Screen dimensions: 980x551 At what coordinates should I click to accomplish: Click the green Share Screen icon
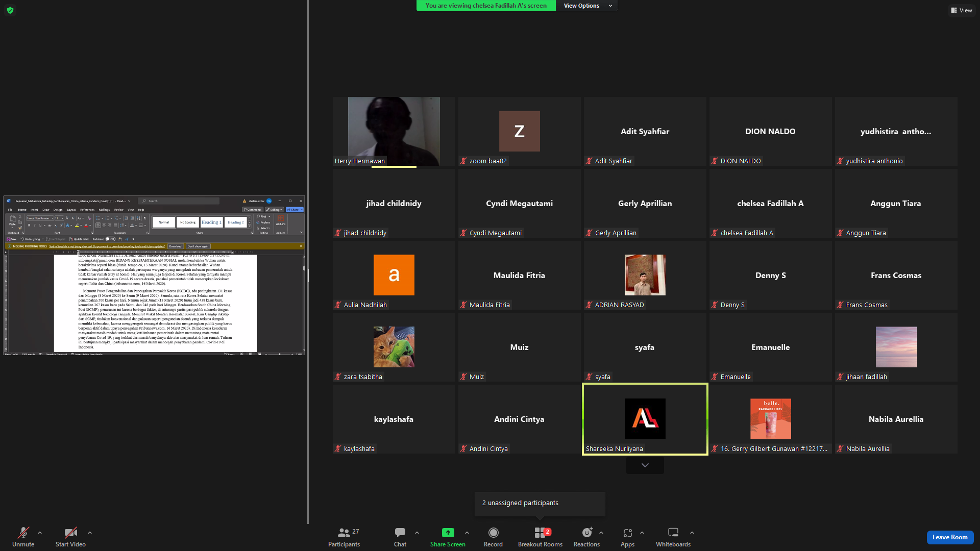[x=448, y=532]
